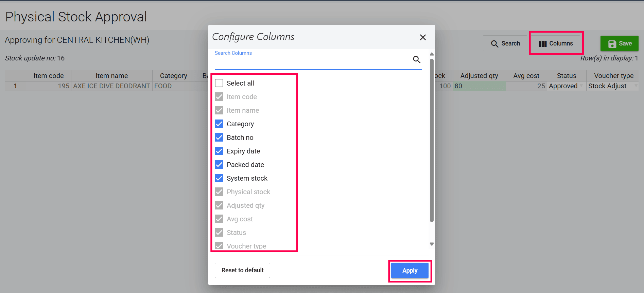Screen dimensions: 644x293
Task: Disable the Packed date column
Action: pos(219,165)
